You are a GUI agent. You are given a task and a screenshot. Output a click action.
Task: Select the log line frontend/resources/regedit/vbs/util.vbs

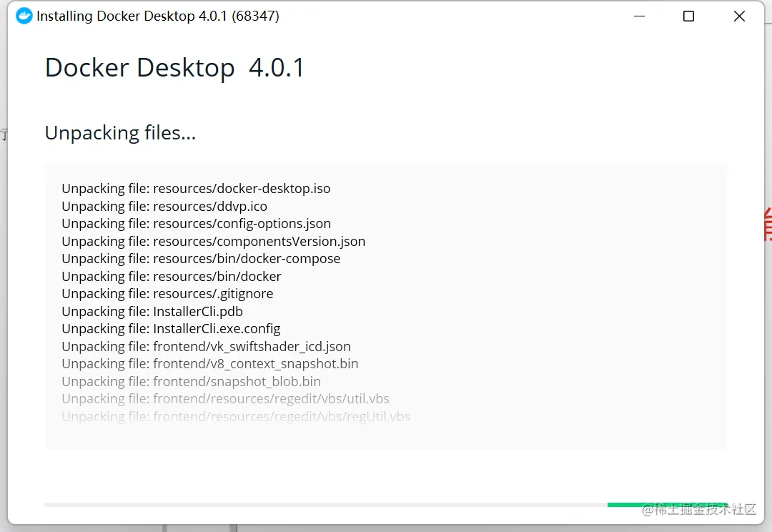(x=225, y=398)
